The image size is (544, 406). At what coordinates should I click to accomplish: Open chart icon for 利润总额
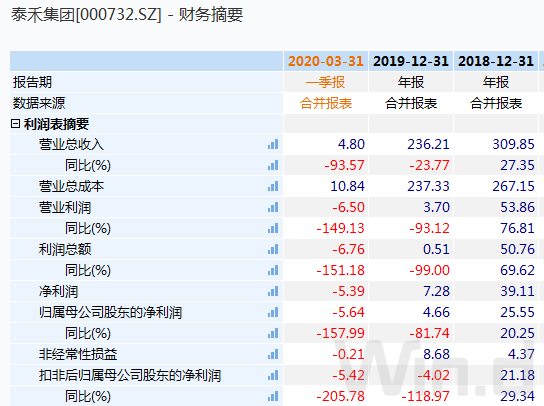[273, 249]
